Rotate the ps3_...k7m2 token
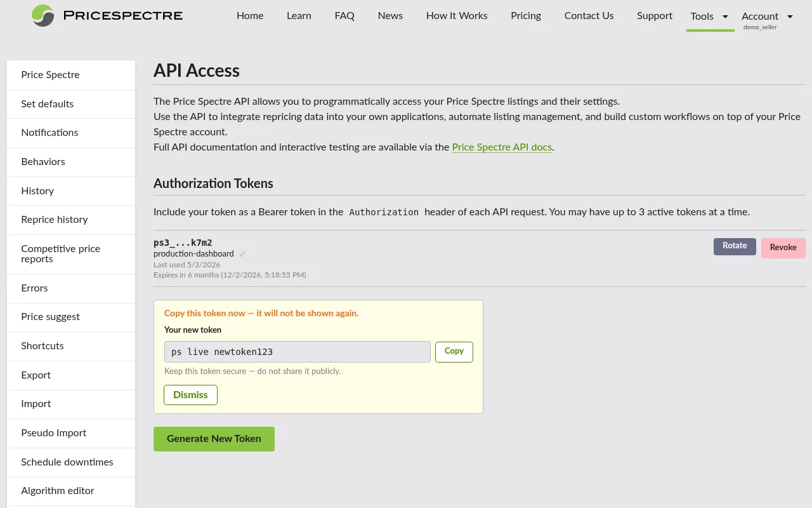 [x=735, y=246]
